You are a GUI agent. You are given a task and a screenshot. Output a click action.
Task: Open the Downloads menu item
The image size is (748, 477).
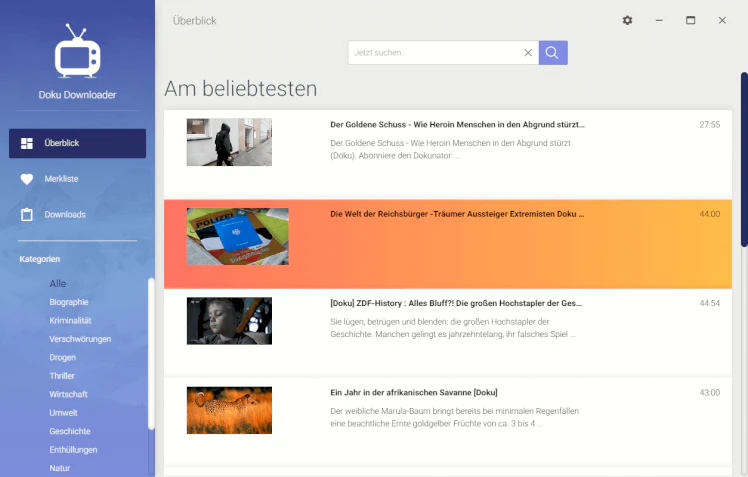tap(77, 215)
